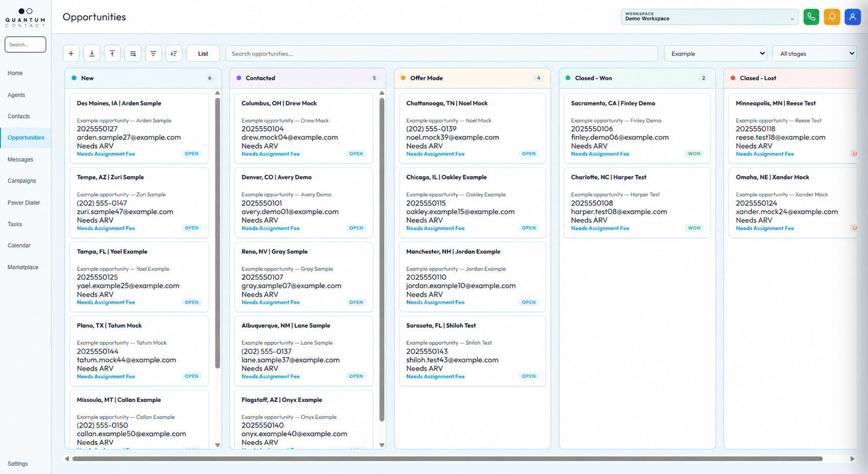Click Contacted column scroll-up arrow
The height and width of the screenshot is (474, 868).
coord(382,93)
